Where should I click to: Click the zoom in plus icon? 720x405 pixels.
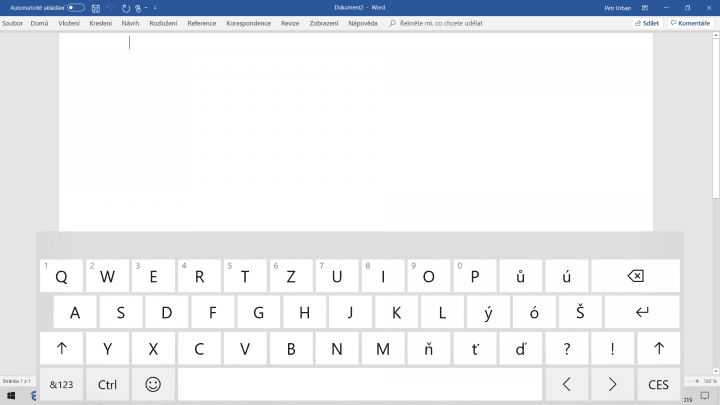(x=697, y=381)
